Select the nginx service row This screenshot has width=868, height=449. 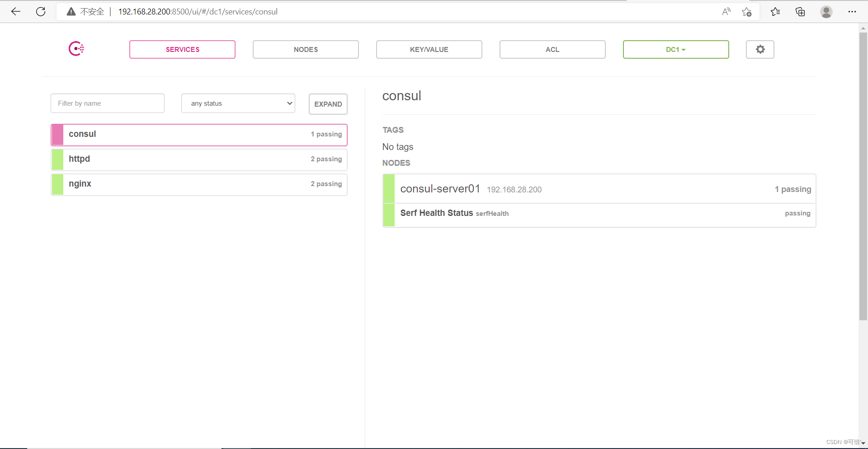[199, 184]
